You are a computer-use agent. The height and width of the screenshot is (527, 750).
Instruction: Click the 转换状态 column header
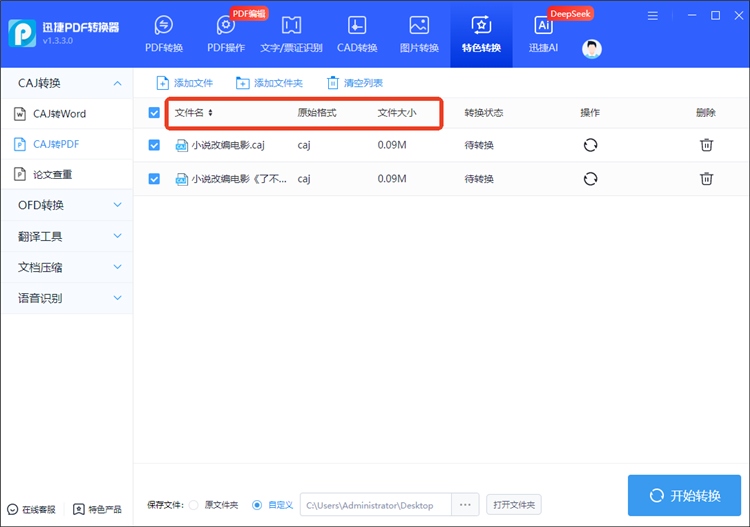tap(484, 113)
